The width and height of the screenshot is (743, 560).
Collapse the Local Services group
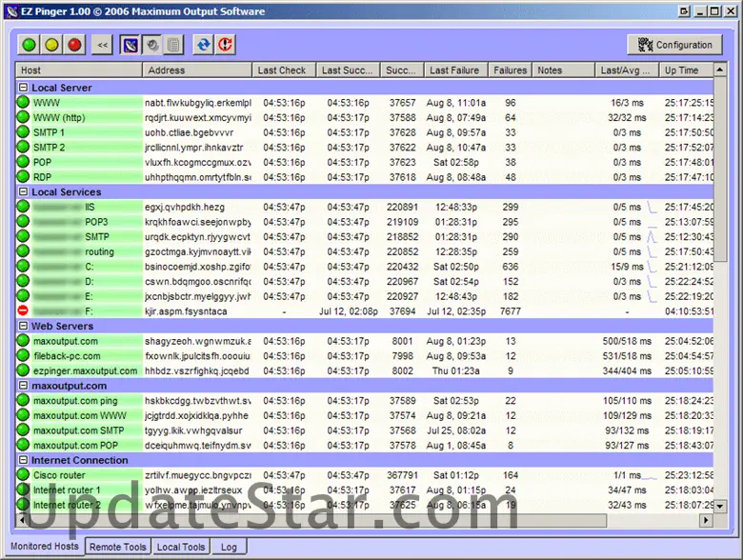click(x=23, y=191)
